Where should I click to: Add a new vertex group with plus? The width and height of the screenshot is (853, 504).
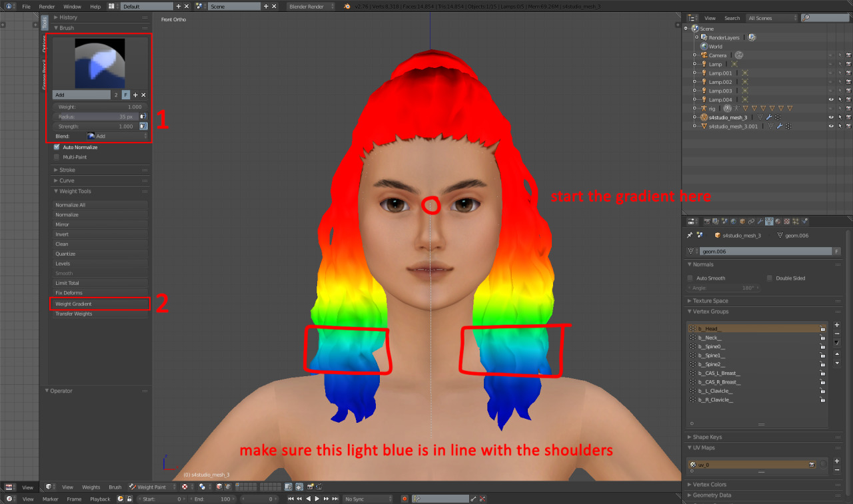click(x=837, y=324)
